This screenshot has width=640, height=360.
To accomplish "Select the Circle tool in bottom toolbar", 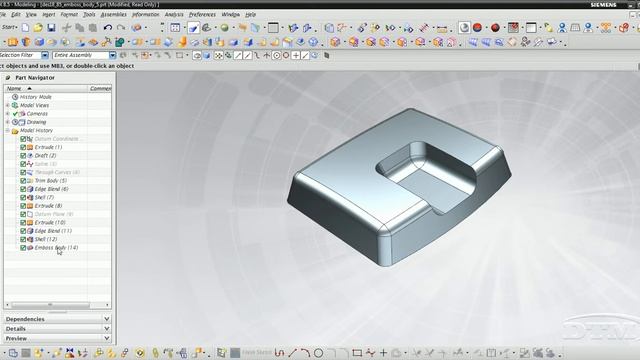I will (x=319, y=353).
